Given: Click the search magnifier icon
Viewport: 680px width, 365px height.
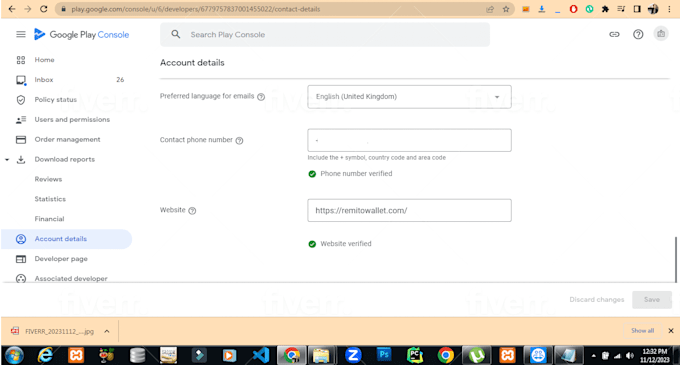Looking at the screenshot, I should tap(175, 34).
